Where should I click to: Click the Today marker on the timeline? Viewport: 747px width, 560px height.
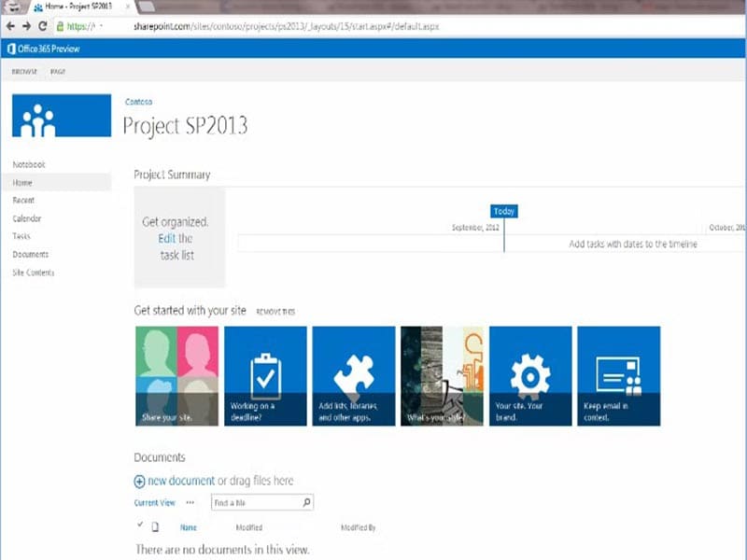[x=503, y=211]
